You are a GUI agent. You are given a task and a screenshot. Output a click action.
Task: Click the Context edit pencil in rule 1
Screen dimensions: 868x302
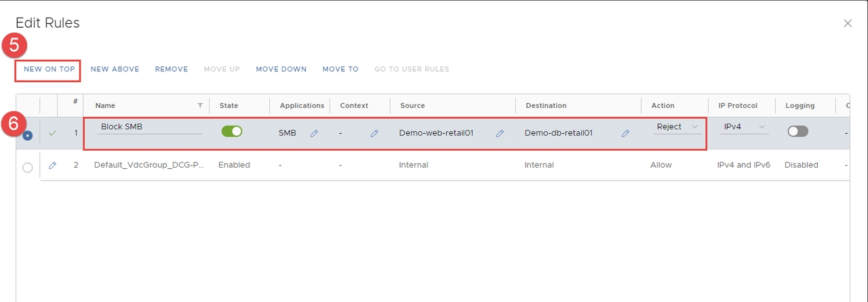click(x=374, y=134)
